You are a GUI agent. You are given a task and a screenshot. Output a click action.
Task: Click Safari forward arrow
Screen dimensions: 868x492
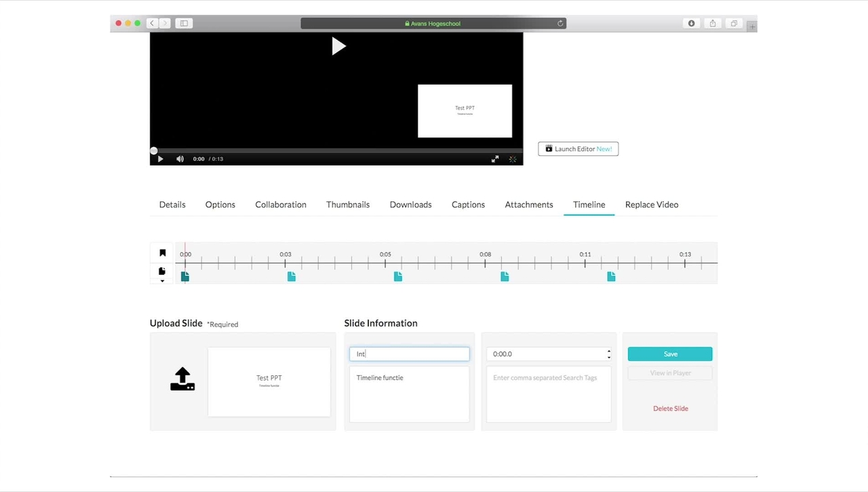(165, 23)
